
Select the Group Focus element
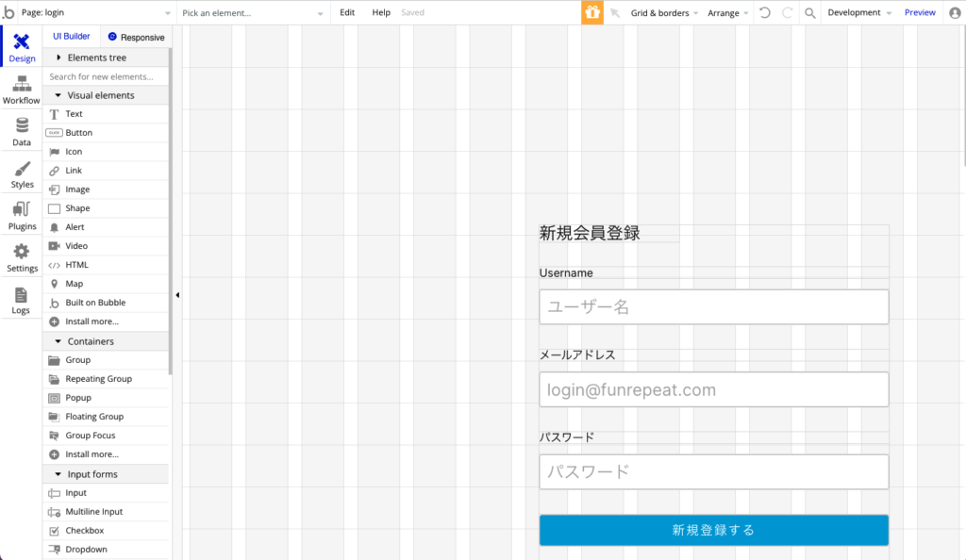coord(106,436)
